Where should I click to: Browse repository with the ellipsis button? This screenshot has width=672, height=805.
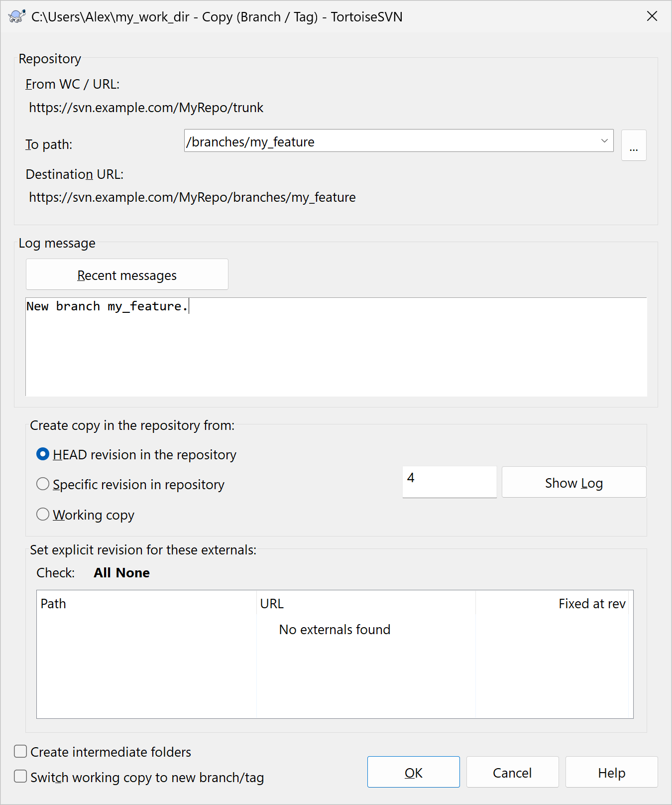[x=634, y=145]
